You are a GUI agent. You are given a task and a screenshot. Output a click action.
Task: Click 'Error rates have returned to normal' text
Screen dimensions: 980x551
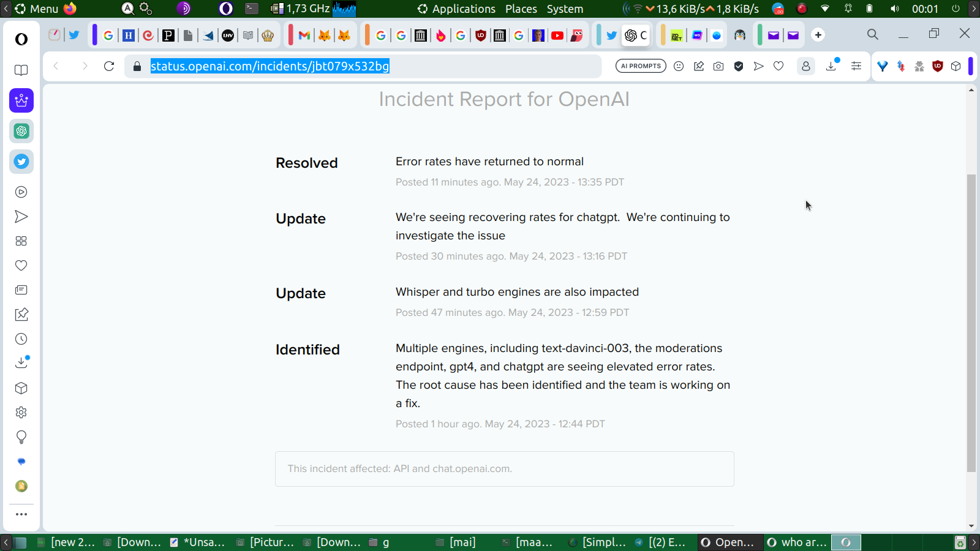click(489, 162)
